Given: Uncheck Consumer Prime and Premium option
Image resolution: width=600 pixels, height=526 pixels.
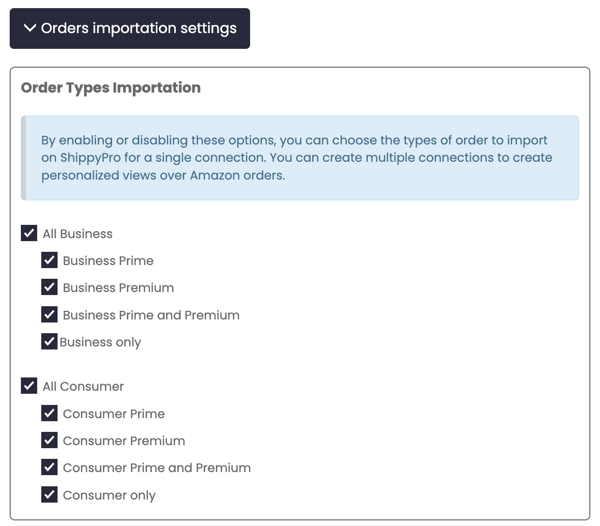Looking at the screenshot, I should pyautogui.click(x=49, y=467).
